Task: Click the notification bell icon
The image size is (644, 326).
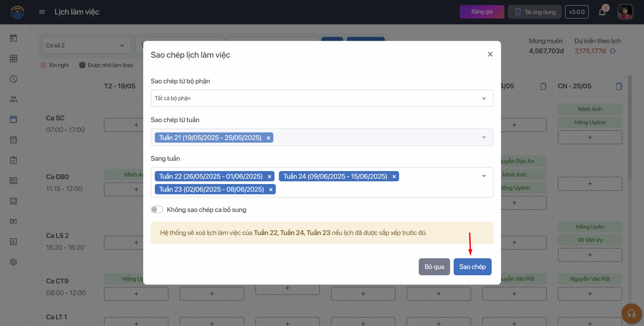Action: click(x=602, y=12)
